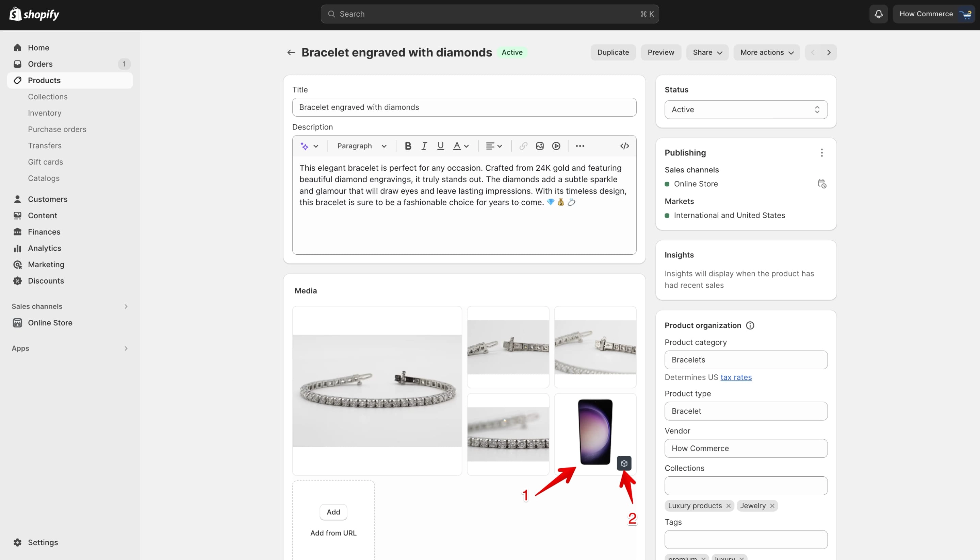Remove Luxury products collection tag
980x560 pixels.
[728, 506]
